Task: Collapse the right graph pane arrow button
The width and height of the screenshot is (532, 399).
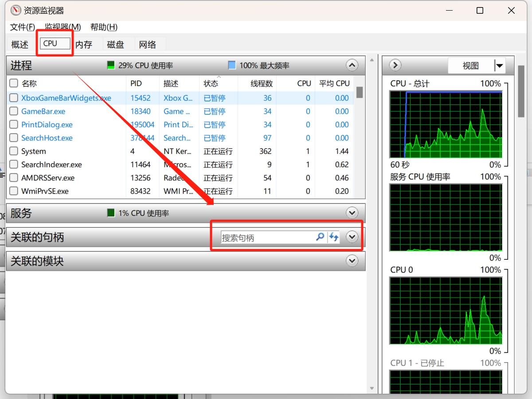Action: 395,66
